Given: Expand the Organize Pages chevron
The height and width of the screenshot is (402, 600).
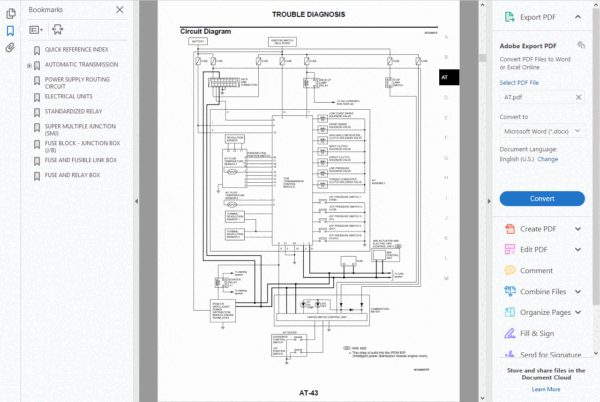Looking at the screenshot, I should 578,312.
